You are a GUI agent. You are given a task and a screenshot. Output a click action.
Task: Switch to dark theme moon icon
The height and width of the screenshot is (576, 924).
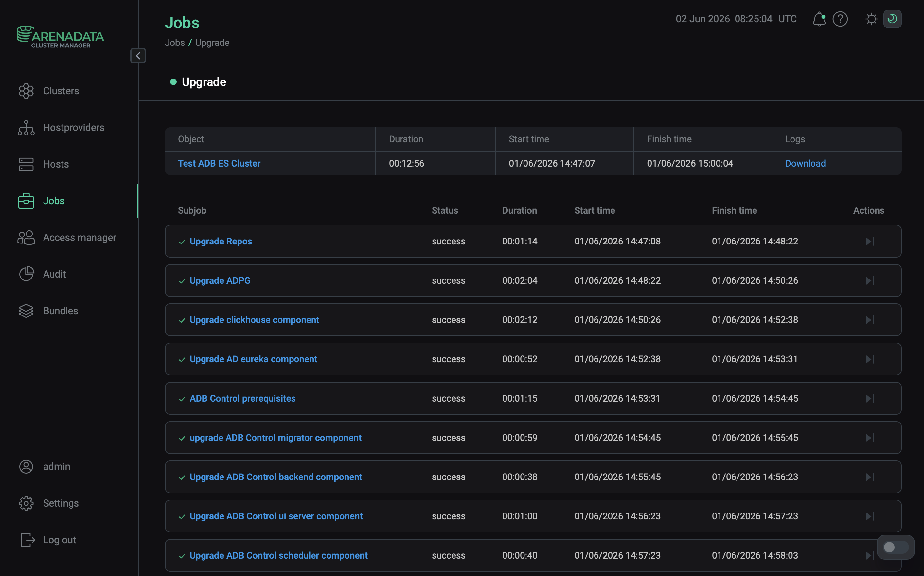892,19
